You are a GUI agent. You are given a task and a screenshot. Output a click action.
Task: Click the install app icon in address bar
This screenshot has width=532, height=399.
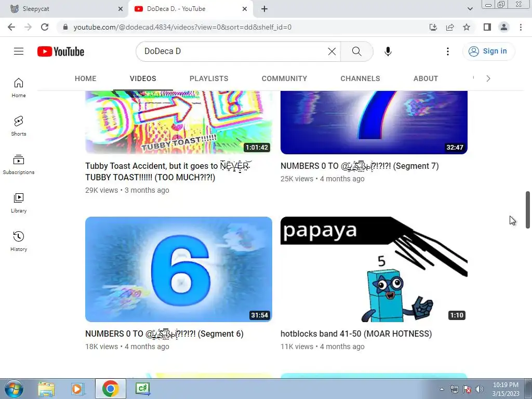point(433,27)
